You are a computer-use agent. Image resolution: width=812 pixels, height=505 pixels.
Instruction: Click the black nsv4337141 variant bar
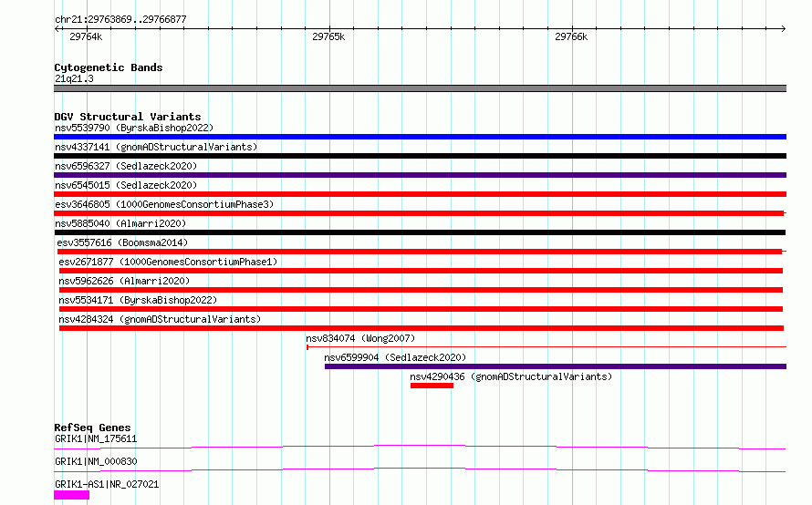[420, 156]
